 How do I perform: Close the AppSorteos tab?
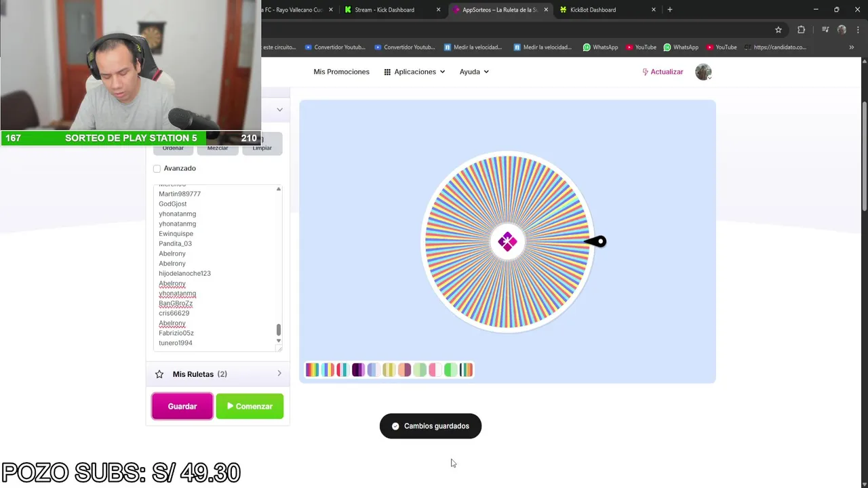pos(545,9)
